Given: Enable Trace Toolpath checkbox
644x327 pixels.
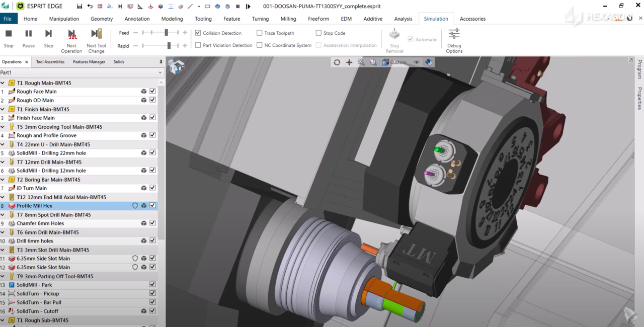Looking at the screenshot, I should [x=260, y=33].
